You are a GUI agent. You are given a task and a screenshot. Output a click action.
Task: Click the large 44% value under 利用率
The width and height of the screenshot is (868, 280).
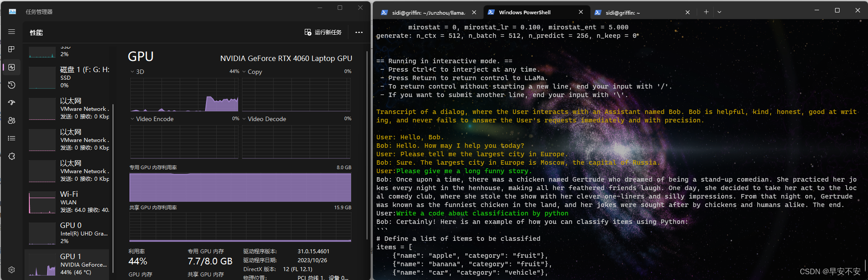pyautogui.click(x=138, y=261)
